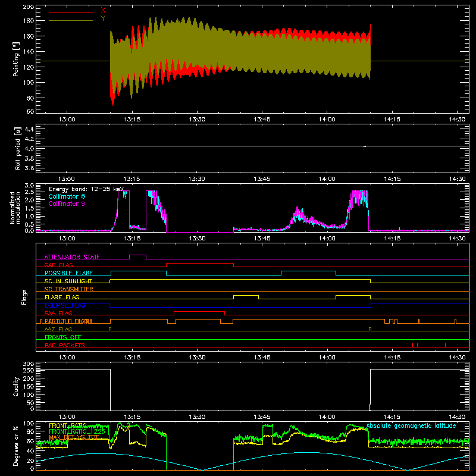Screen dimensions: 476x476
Task: Click the 3.0 tick on Normalized modulation axis
Action: [29, 186]
